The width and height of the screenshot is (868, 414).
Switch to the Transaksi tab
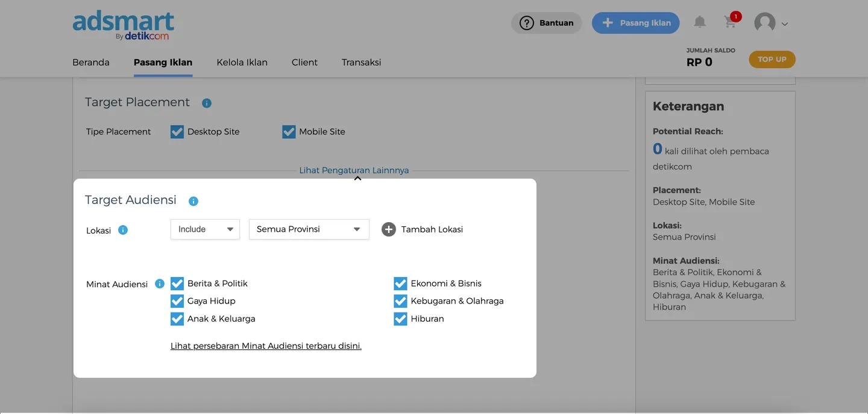tap(361, 62)
